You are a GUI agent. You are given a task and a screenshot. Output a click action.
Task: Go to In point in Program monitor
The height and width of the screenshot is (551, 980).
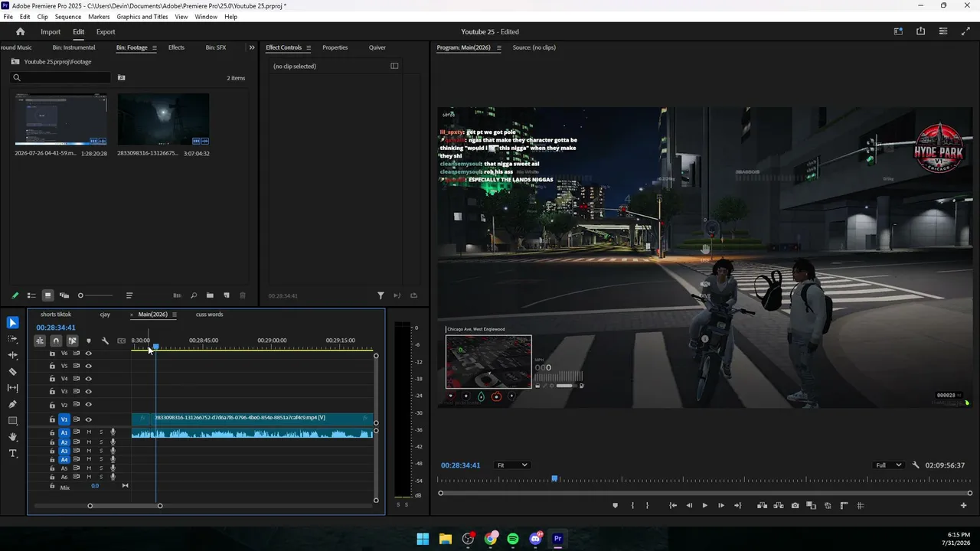click(x=672, y=505)
